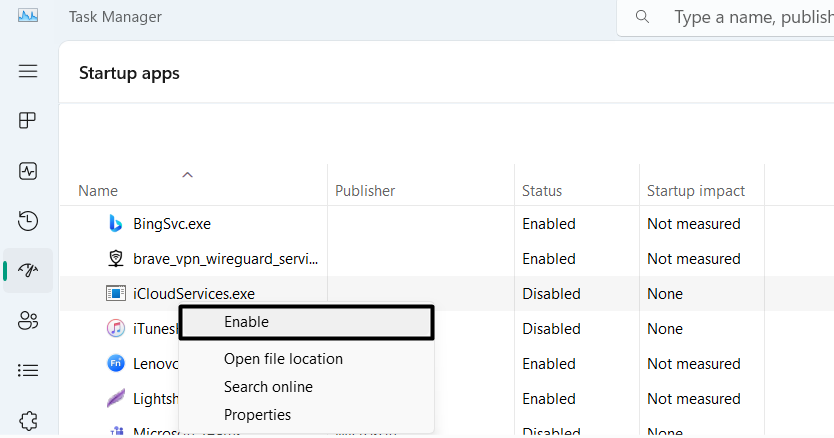Go to the Processes page icon
Image resolution: width=834 pixels, height=438 pixels.
coord(28,121)
